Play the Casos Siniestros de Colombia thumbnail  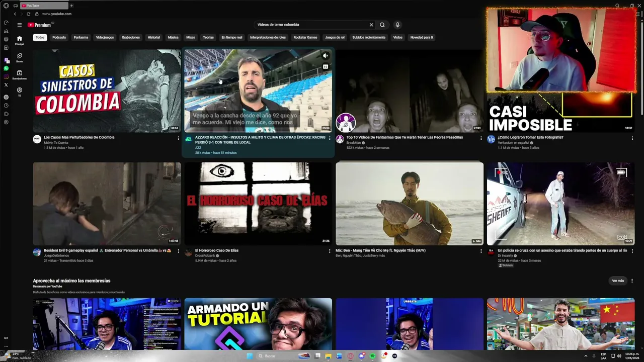(x=107, y=90)
